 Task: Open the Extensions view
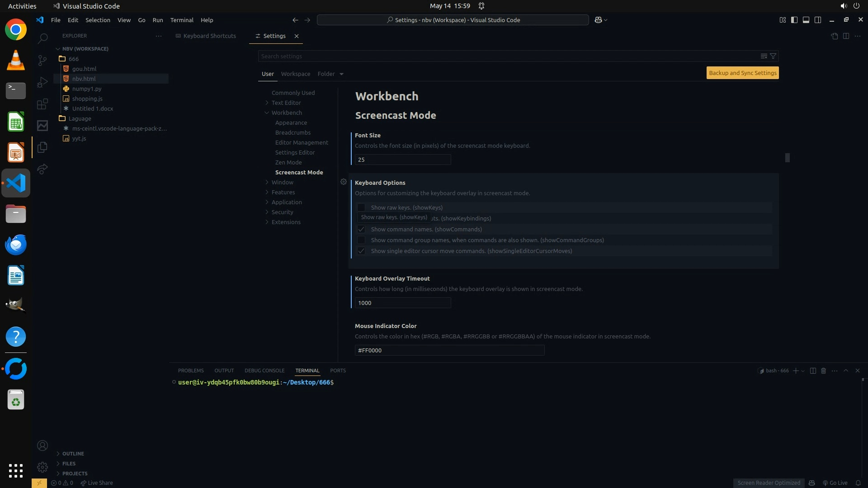point(42,104)
